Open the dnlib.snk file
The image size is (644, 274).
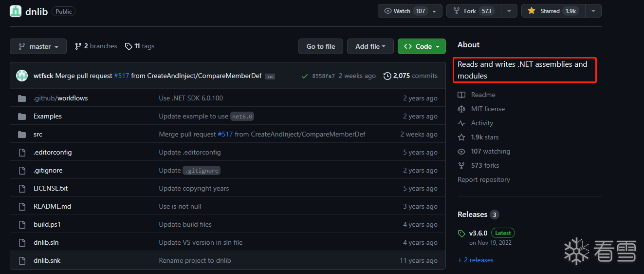coord(47,260)
